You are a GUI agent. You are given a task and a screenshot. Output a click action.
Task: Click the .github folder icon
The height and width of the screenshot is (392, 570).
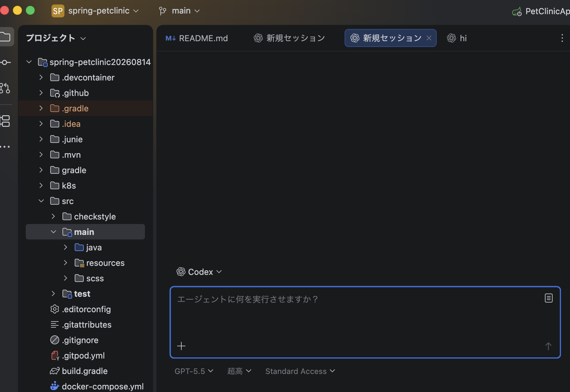point(55,93)
